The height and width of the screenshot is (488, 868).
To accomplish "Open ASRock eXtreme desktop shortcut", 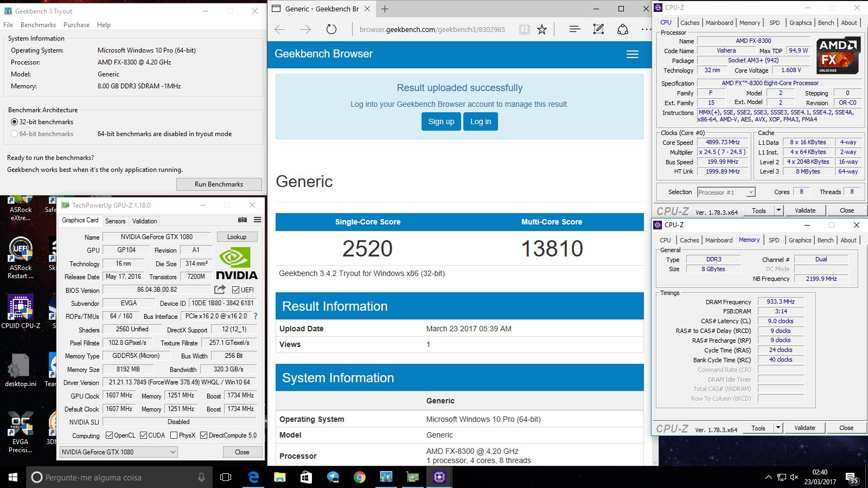I will (21, 208).
